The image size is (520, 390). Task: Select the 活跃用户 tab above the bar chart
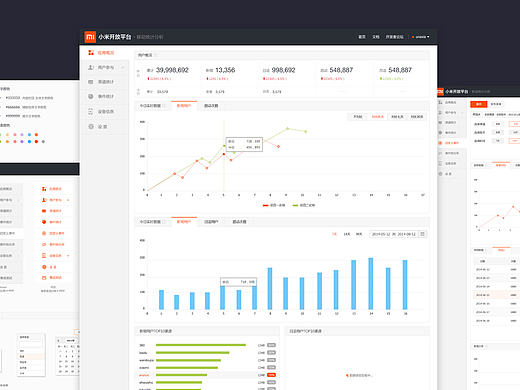pos(211,222)
